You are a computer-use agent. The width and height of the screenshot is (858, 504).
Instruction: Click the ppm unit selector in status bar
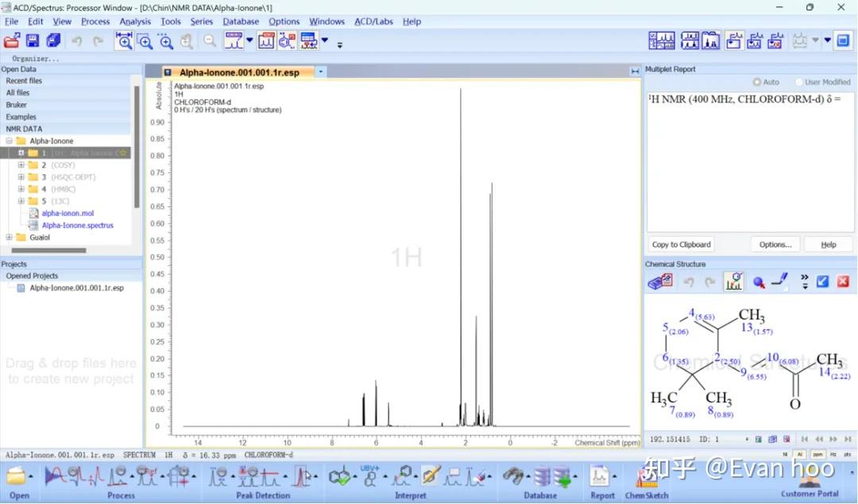pyautogui.click(x=818, y=454)
